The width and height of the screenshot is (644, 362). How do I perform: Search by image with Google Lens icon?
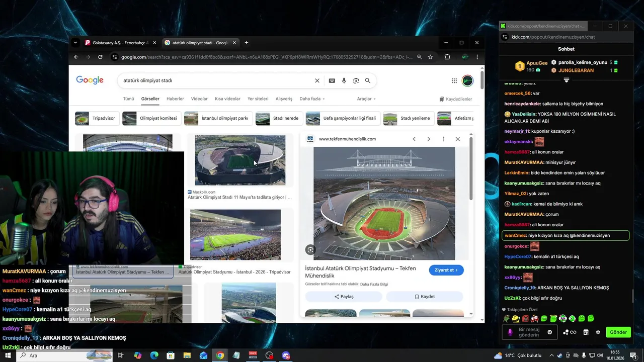point(356,80)
